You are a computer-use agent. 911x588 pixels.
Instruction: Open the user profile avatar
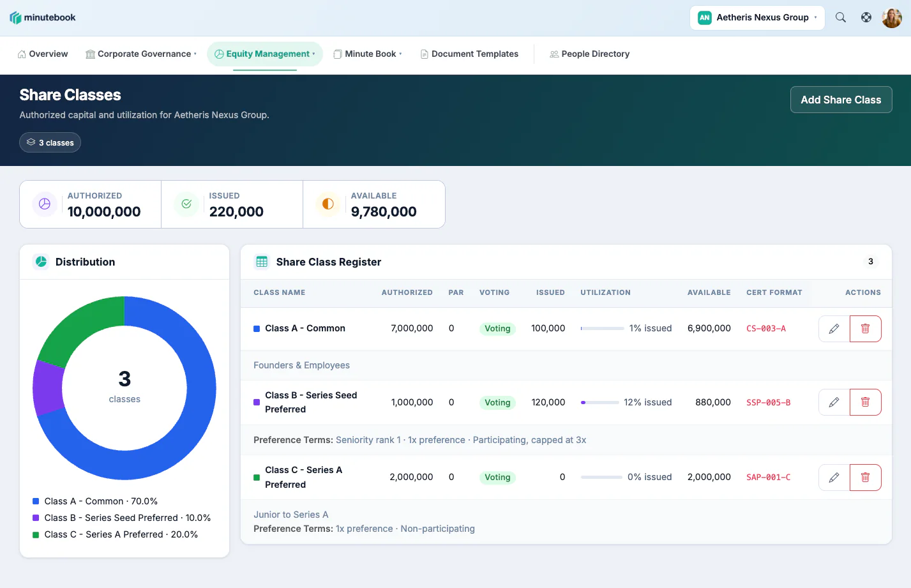click(892, 18)
